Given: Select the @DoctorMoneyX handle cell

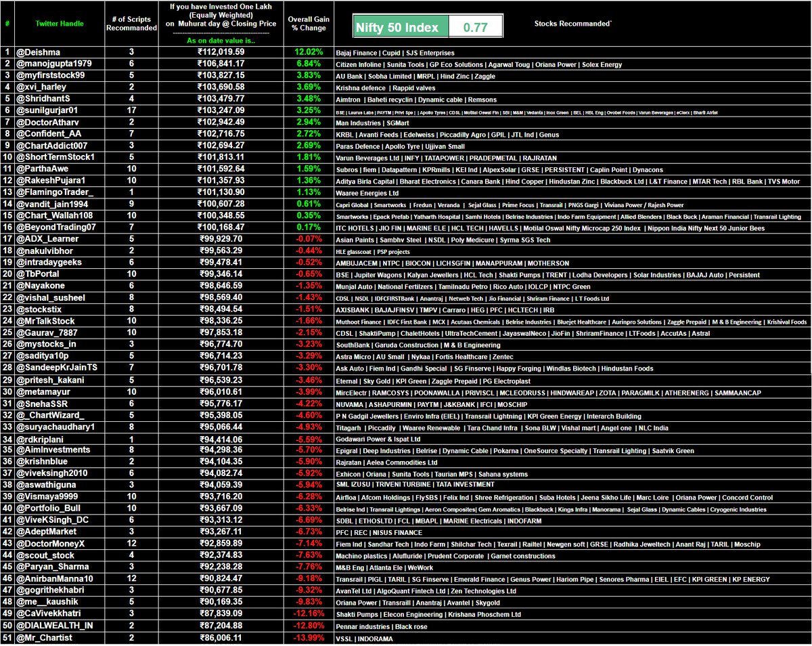Looking at the screenshot, I should click(x=60, y=544).
